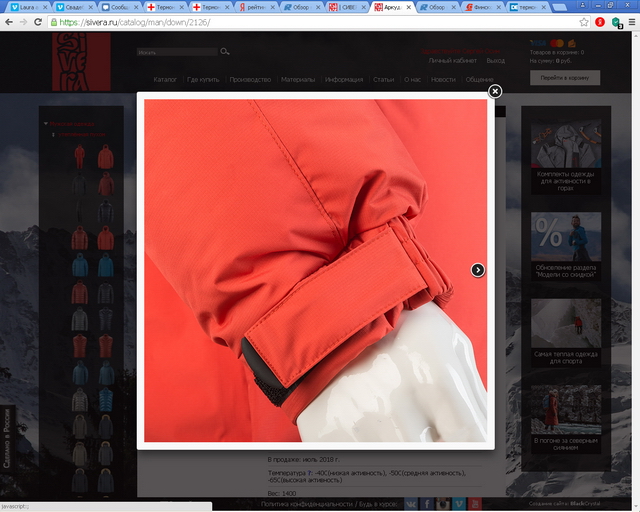Open Общение menu item

pyautogui.click(x=480, y=80)
